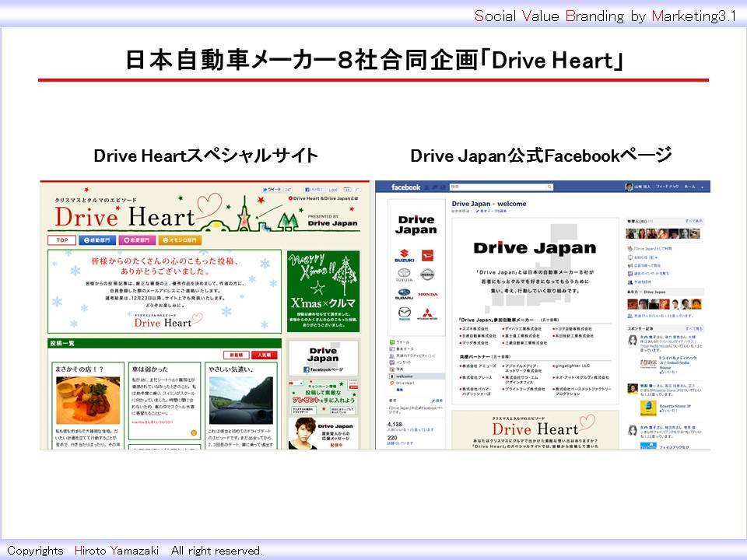Open the お知らせ dropdown on the Facebook page
Image resolution: width=747 pixels, height=560 pixels.
644,257
